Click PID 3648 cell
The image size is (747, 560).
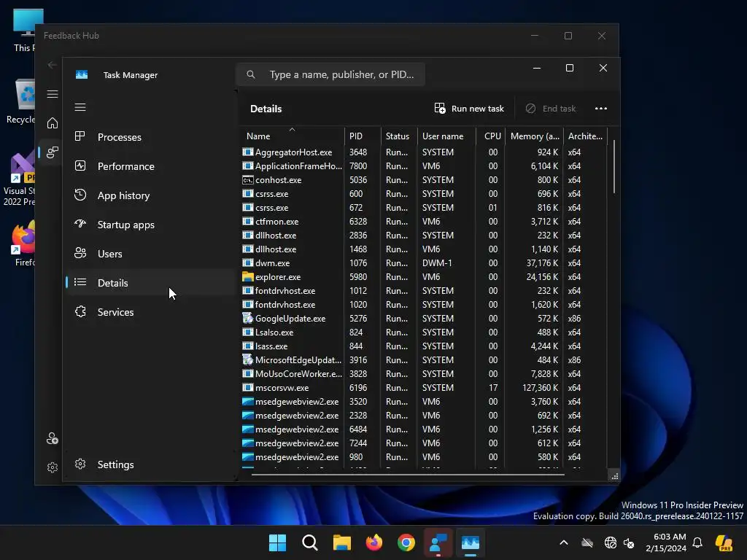358,152
